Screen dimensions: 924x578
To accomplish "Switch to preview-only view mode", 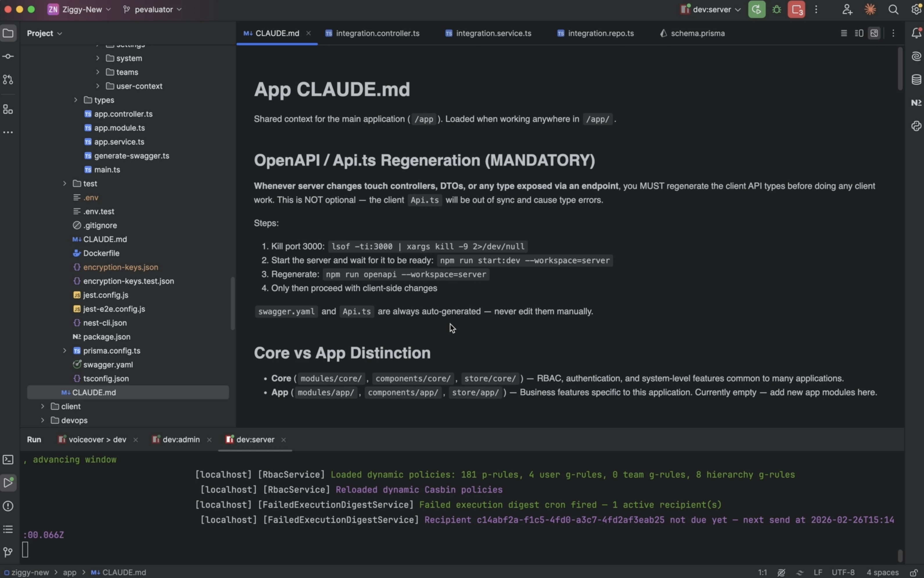I will (874, 33).
